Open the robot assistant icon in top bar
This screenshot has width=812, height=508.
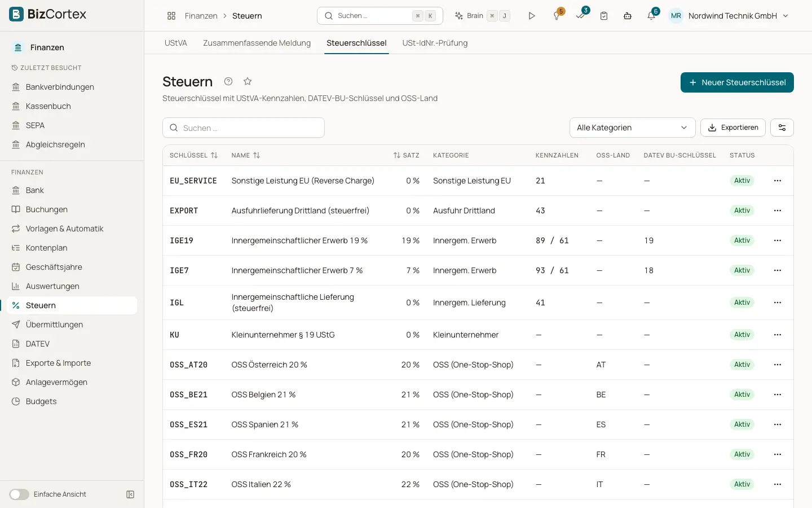(x=628, y=16)
